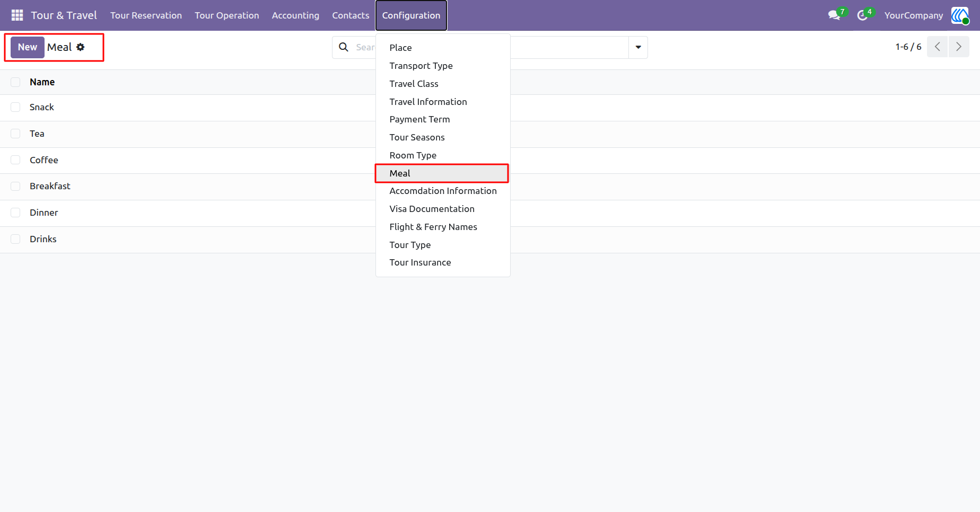The height and width of the screenshot is (512, 980).
Task: Expand the search filter options dropdown
Action: point(638,47)
